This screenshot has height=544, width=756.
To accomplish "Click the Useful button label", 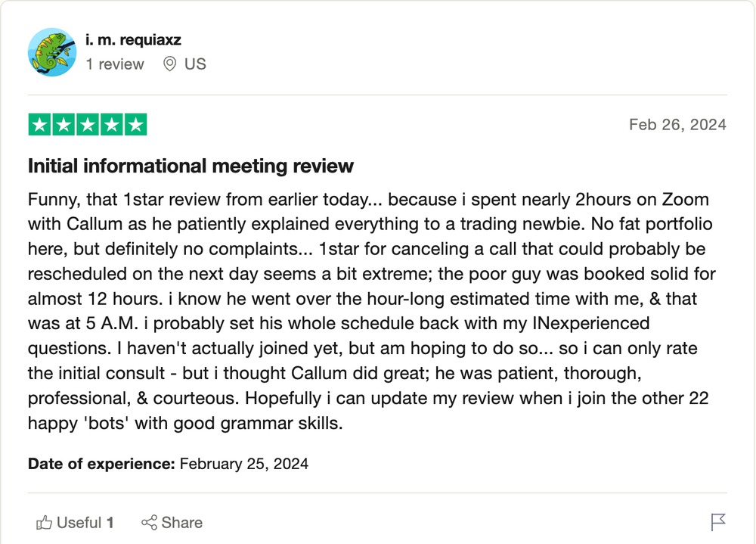I will 79,522.
